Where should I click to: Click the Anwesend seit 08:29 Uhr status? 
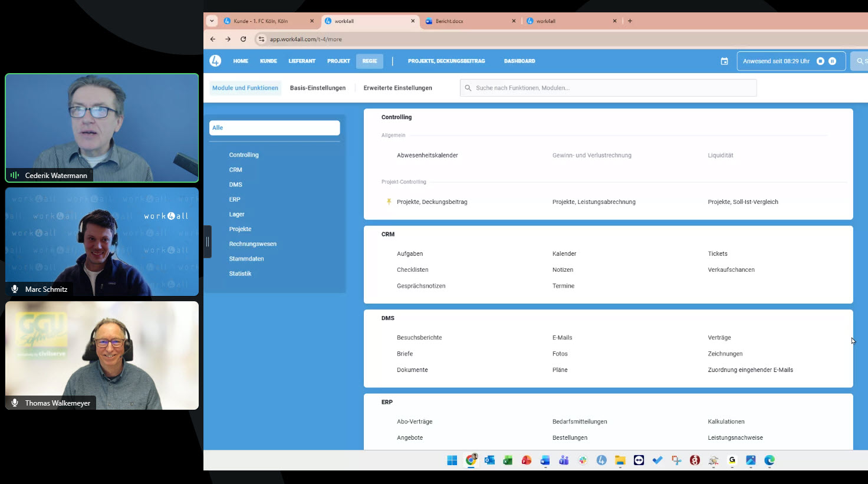776,61
